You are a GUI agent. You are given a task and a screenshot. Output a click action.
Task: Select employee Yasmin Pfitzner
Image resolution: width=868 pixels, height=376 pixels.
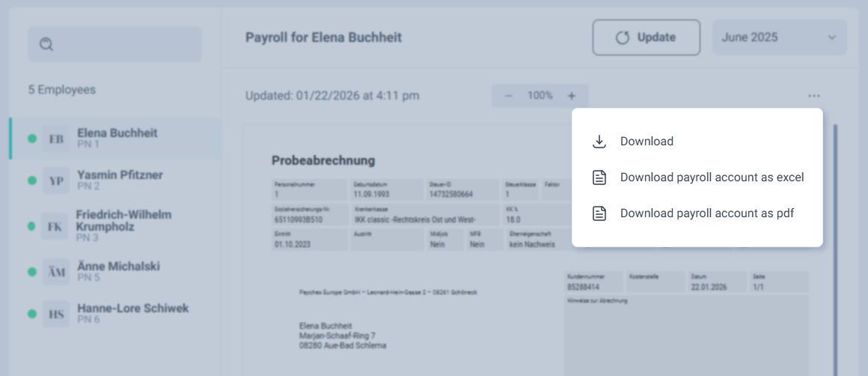point(120,180)
